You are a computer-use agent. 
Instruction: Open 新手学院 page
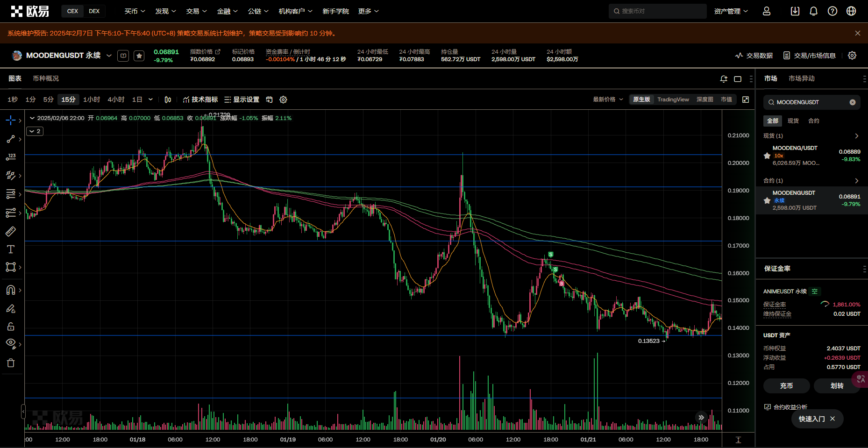(335, 11)
